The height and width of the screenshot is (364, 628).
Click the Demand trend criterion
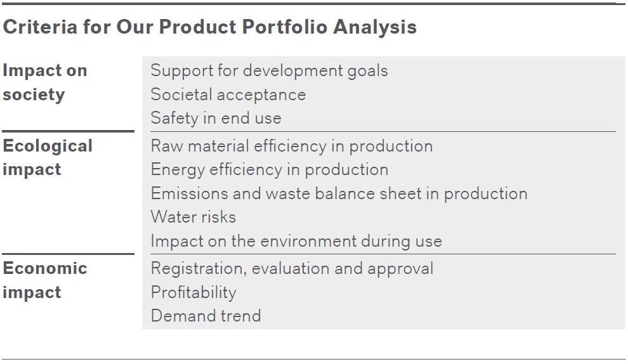(206, 316)
